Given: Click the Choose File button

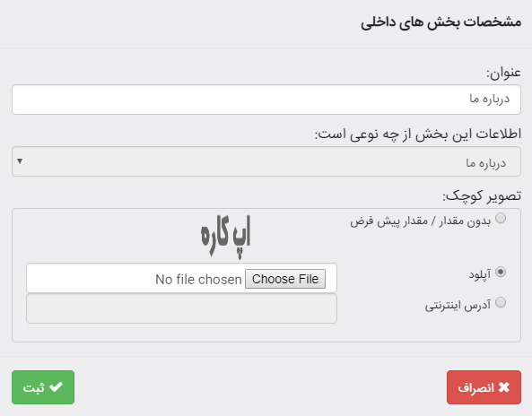Looking at the screenshot, I should pyautogui.click(x=285, y=279).
